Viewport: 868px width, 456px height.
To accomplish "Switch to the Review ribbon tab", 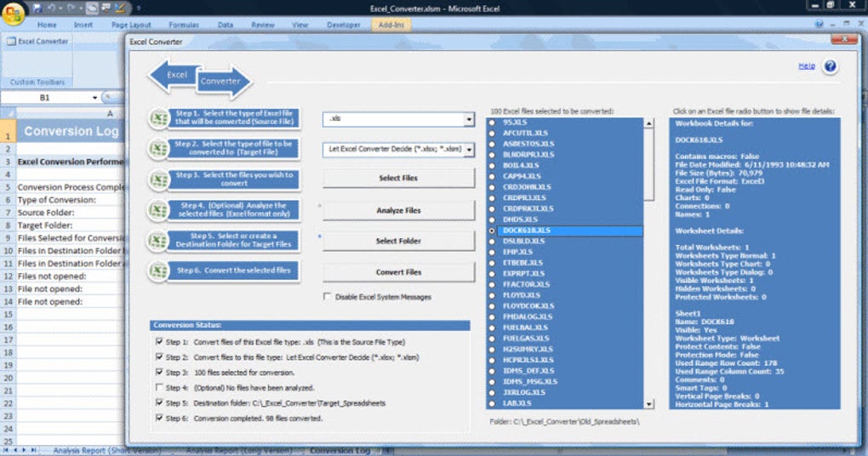I will click(x=262, y=25).
